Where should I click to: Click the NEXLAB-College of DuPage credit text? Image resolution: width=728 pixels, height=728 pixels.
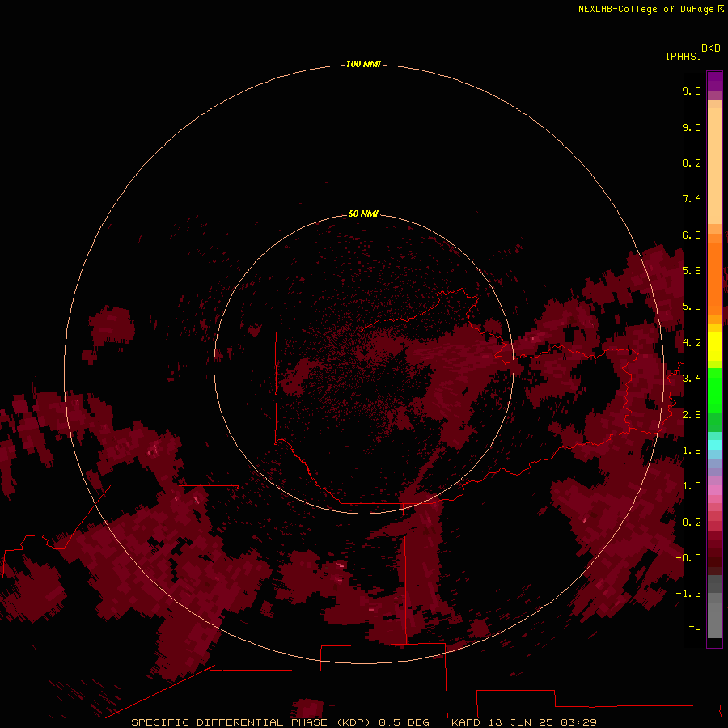(645, 9)
